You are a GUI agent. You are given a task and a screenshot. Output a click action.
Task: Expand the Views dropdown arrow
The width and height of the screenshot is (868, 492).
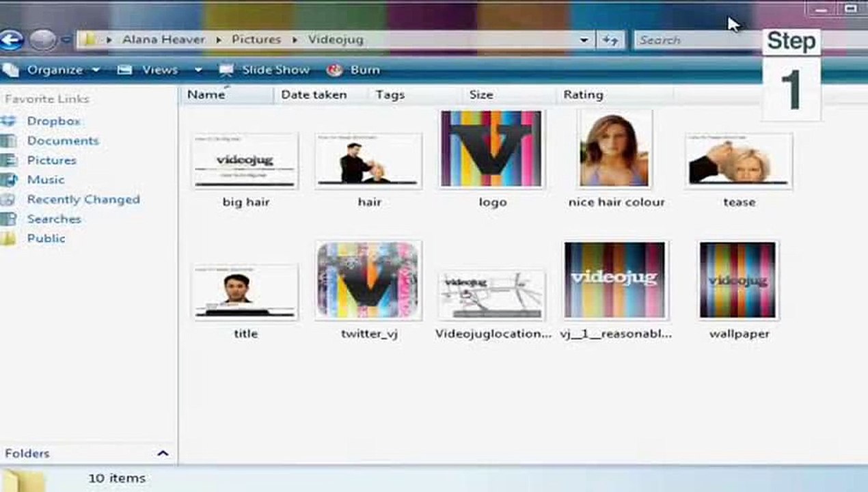198,70
